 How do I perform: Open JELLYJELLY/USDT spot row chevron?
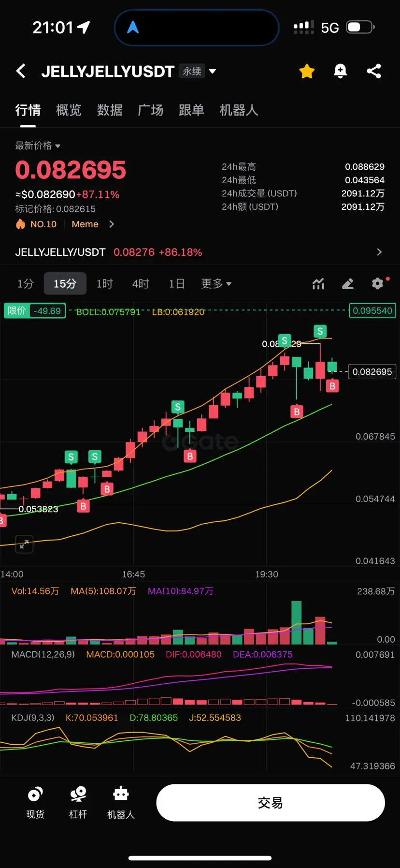379,252
